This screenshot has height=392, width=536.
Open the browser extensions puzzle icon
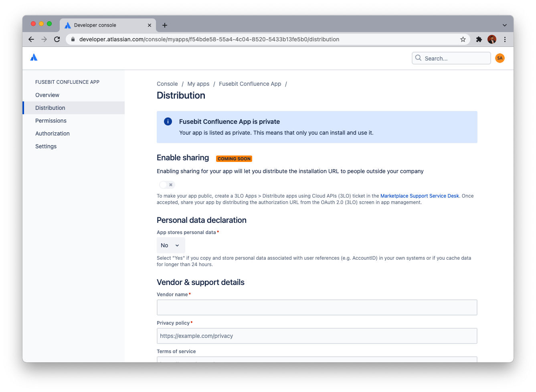[479, 39]
